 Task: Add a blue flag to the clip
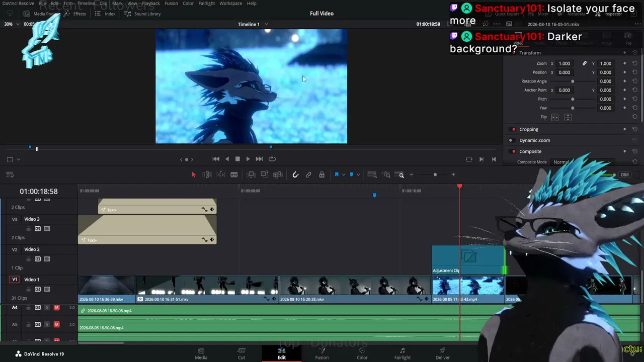(x=337, y=175)
